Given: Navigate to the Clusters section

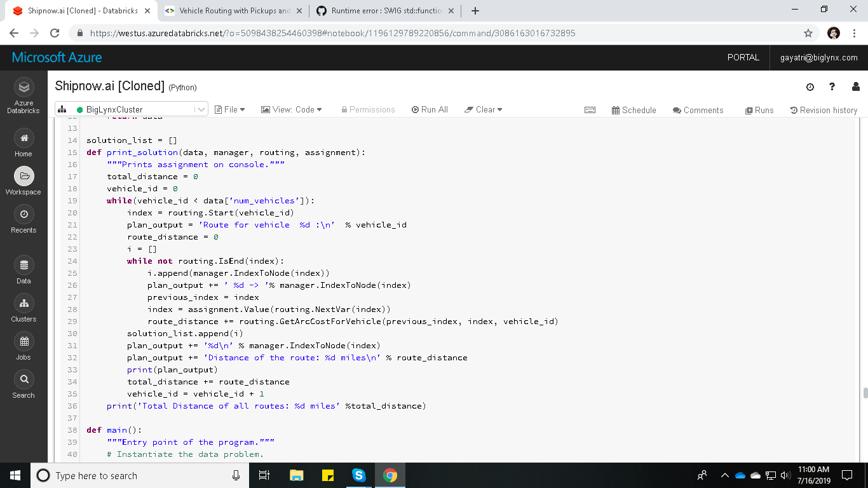Looking at the screenshot, I should pos(24,309).
